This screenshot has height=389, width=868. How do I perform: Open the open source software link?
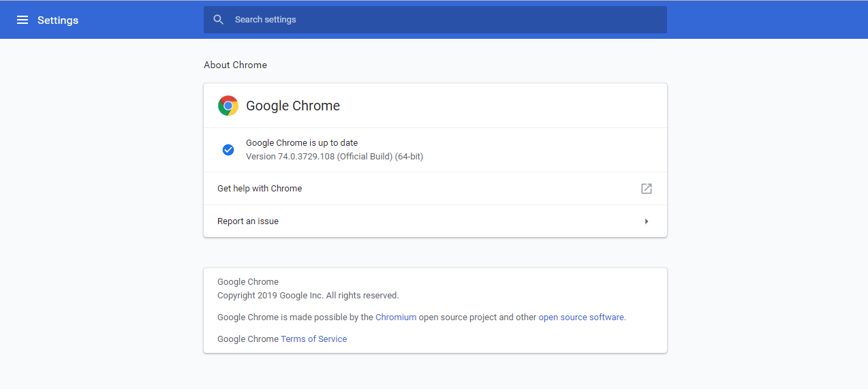(581, 317)
